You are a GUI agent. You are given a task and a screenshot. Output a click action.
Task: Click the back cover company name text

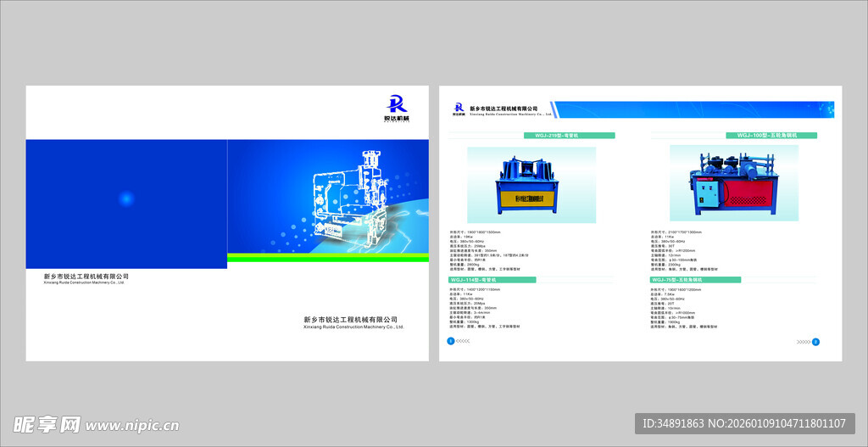coord(86,277)
